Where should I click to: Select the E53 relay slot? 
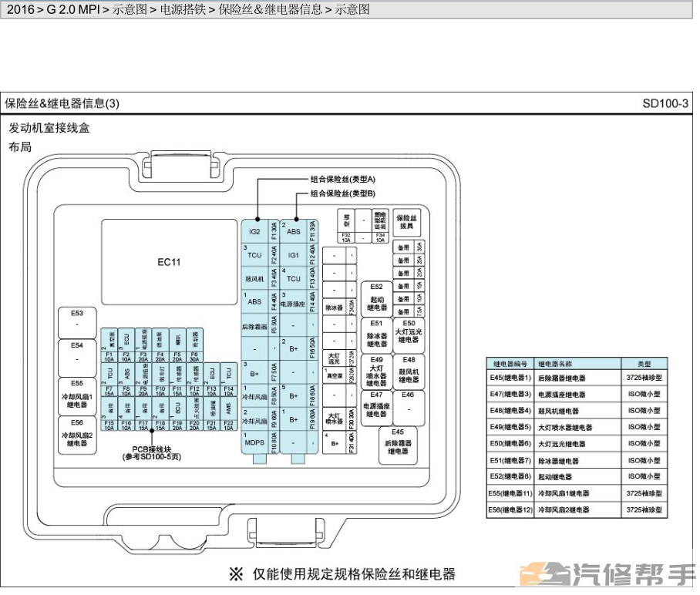(x=77, y=323)
